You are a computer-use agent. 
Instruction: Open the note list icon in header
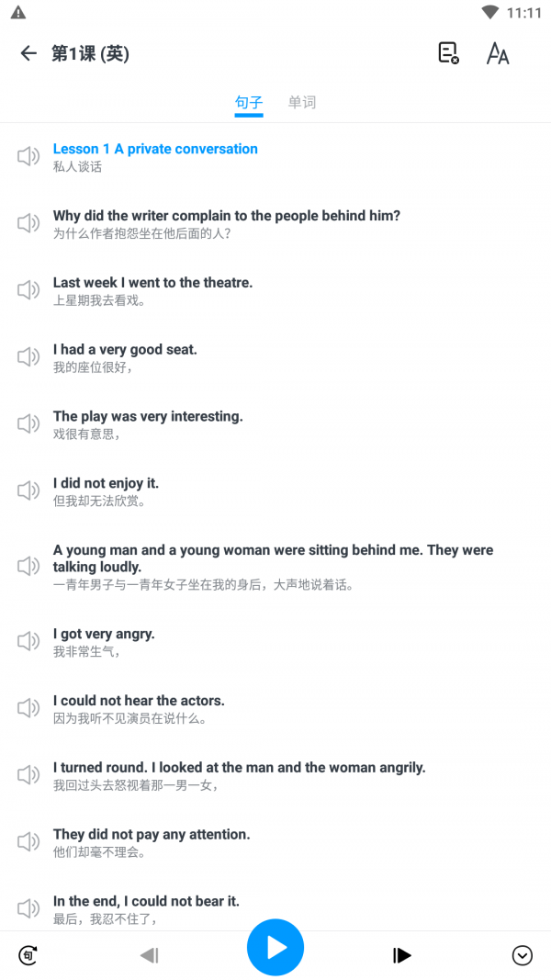[448, 53]
